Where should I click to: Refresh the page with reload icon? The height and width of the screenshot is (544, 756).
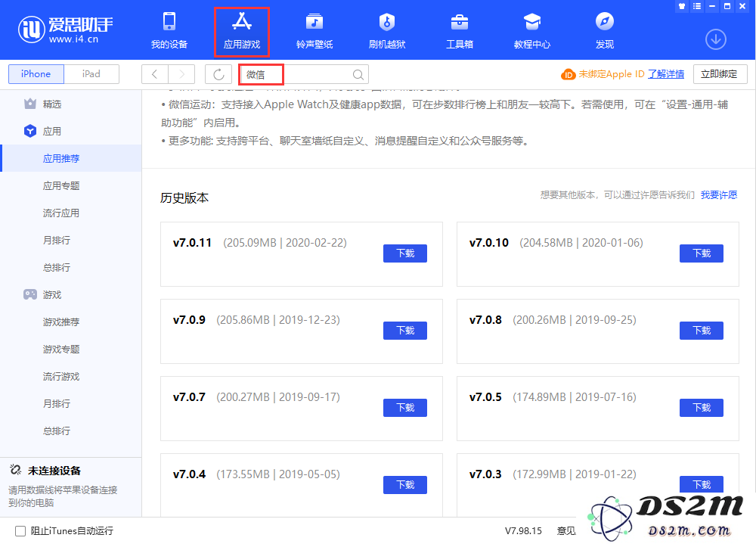pyautogui.click(x=218, y=74)
